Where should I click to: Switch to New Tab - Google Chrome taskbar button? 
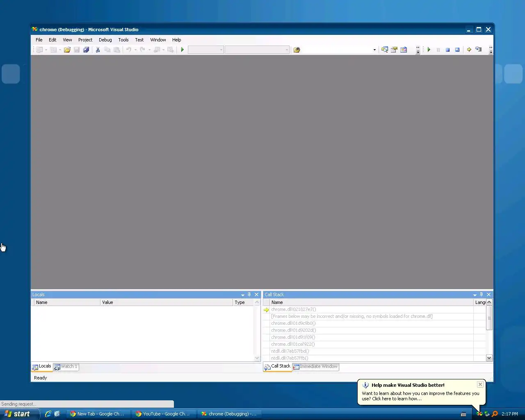(99, 414)
